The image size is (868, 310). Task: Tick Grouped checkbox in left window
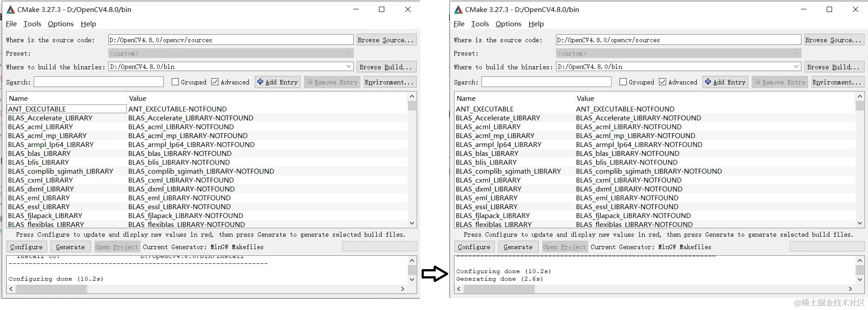175,82
